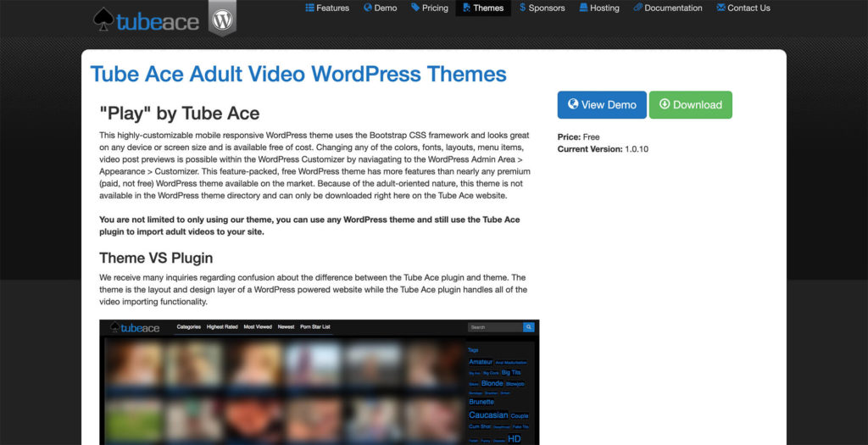868x445 pixels.
Task: Click the View Demo button
Action: 602,104
